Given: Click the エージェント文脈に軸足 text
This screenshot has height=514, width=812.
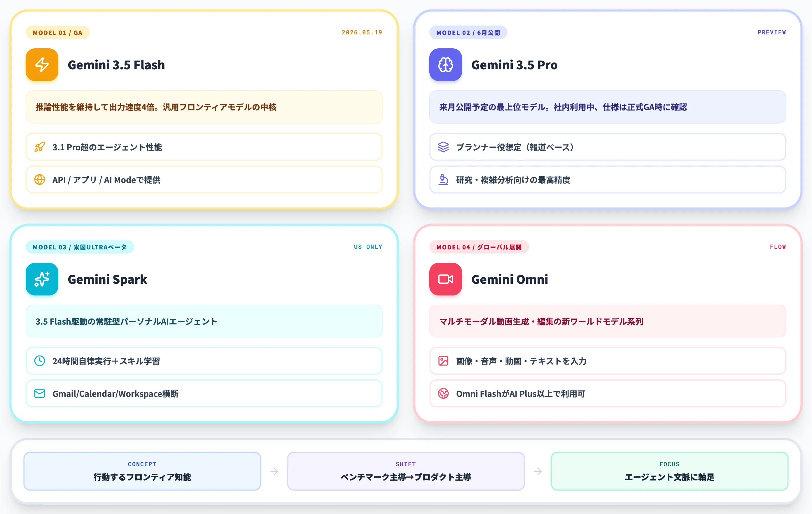Looking at the screenshot, I should click(x=669, y=477).
